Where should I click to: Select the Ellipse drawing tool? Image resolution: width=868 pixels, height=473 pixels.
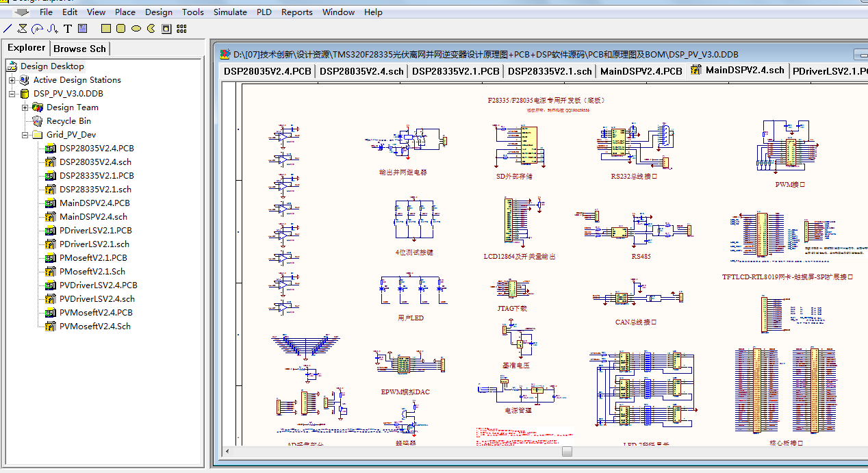136,29
